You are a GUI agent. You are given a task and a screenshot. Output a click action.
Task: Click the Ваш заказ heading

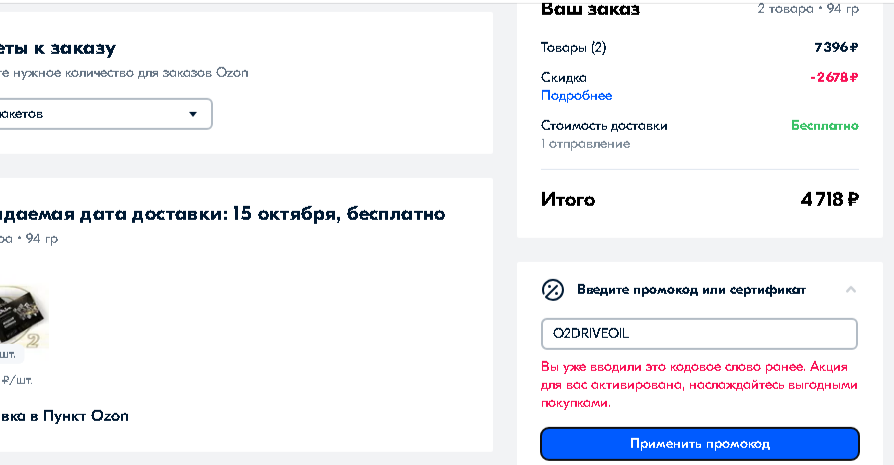[590, 9]
